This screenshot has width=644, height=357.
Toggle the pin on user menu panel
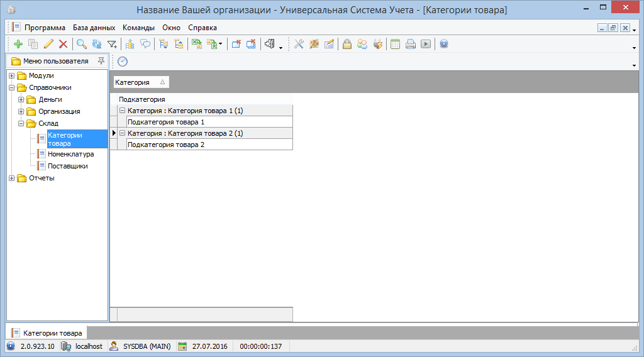coord(101,61)
